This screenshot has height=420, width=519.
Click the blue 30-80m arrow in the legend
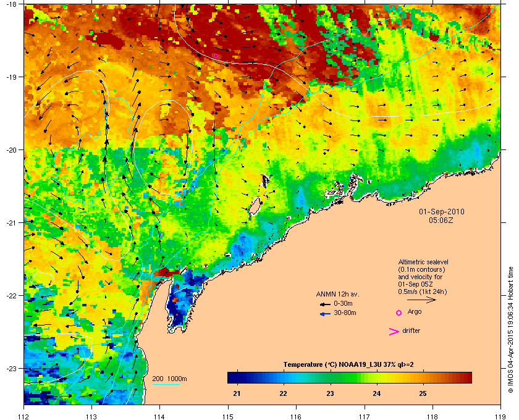pos(326,314)
